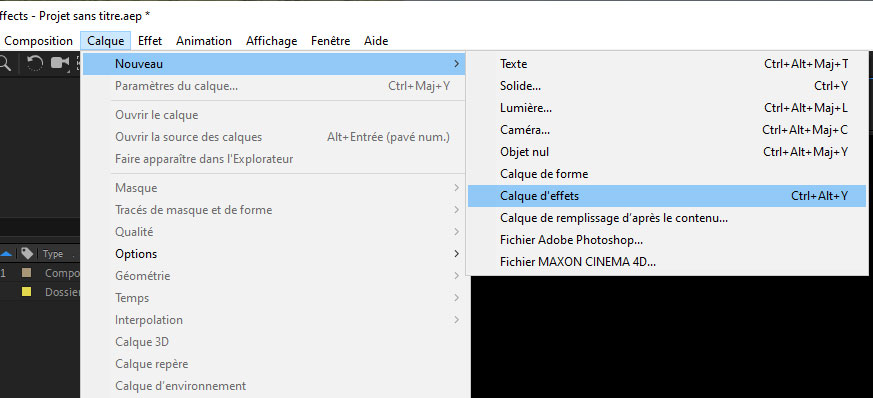
Task: Choose Calque de remplissage d'après le contenu...
Action: (x=667, y=218)
